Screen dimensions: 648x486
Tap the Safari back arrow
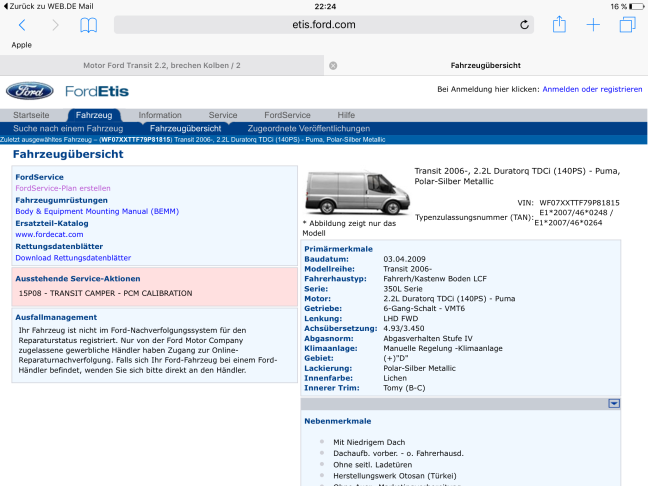[22, 25]
